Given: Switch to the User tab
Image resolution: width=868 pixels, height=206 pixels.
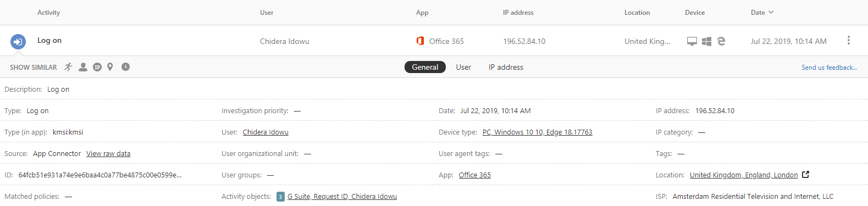Looking at the screenshot, I should click(463, 67).
